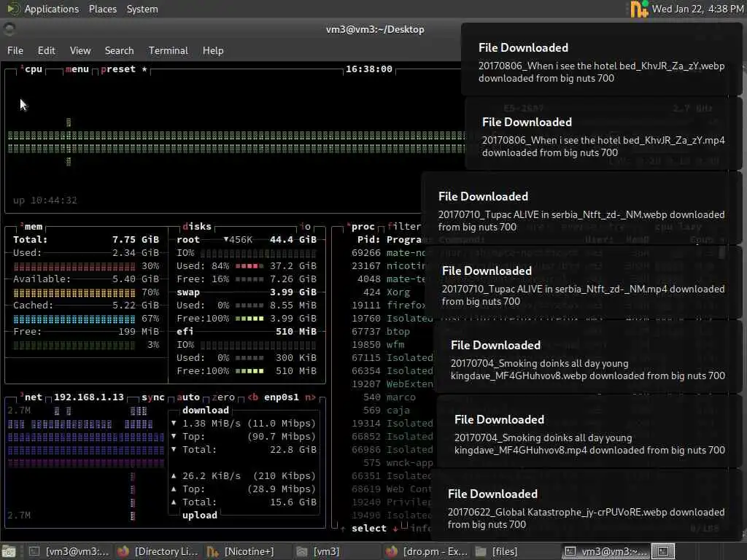
Task: Select process 575 wnck-app row
Action: (392, 463)
